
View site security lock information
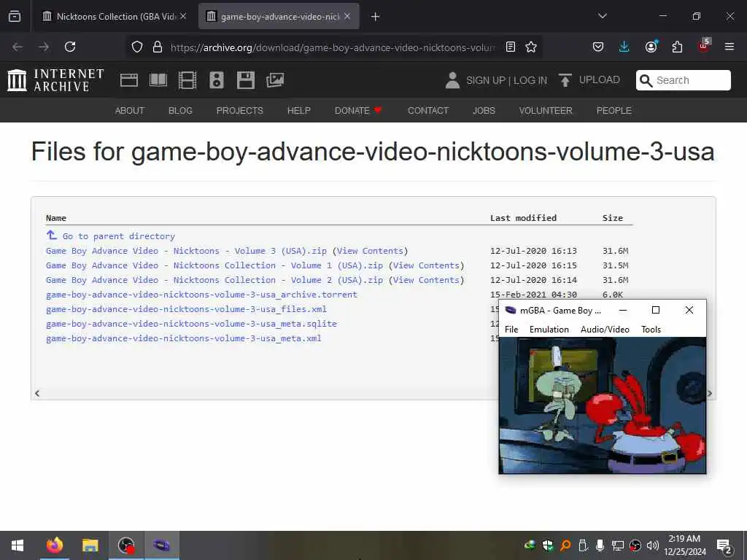click(x=158, y=47)
